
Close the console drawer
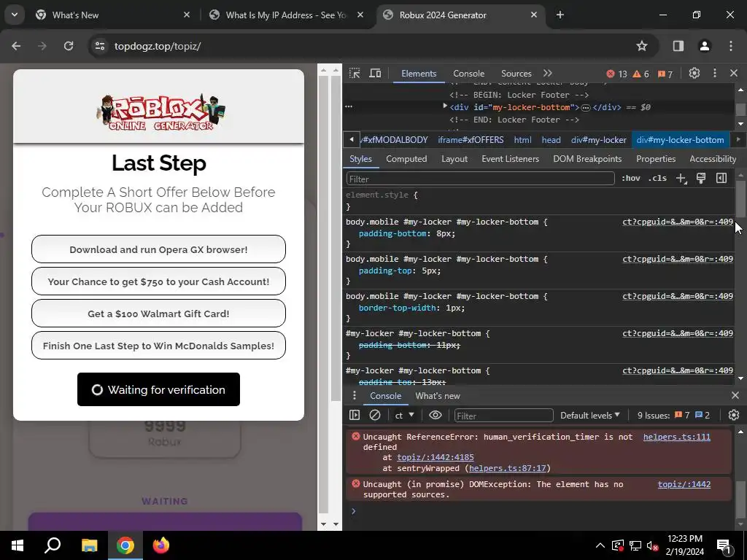pyautogui.click(x=735, y=395)
